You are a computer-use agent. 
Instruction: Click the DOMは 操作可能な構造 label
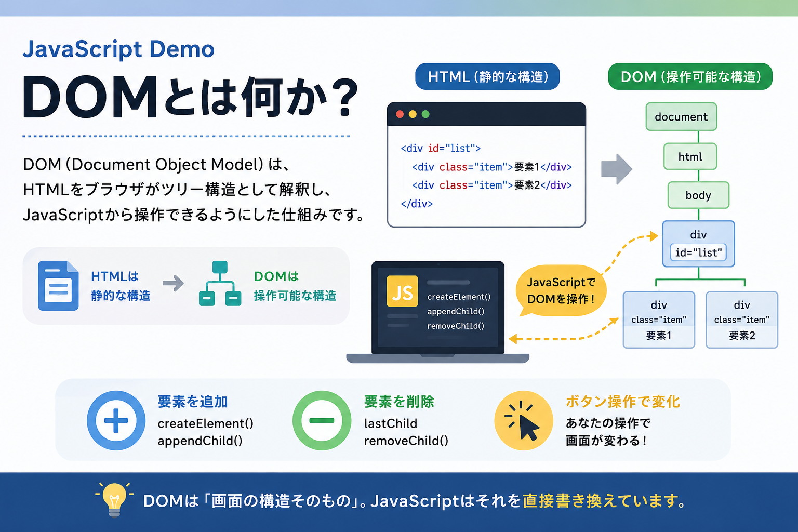[295, 286]
